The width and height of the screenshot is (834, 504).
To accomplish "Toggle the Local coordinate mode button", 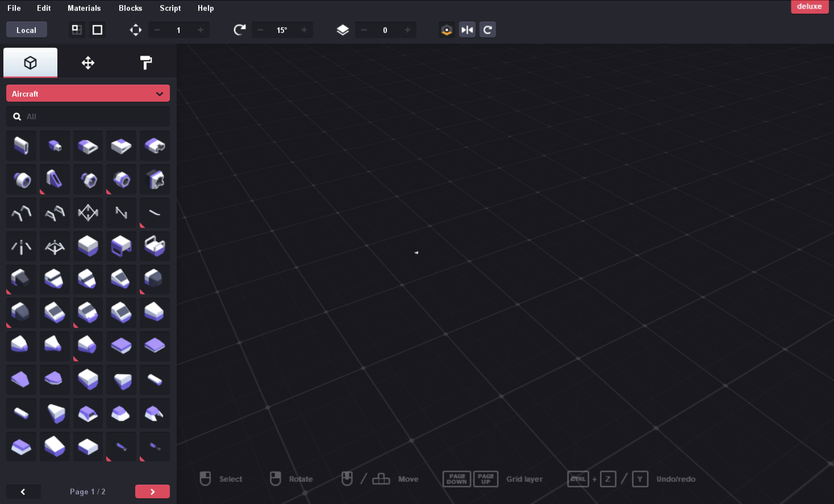I will point(26,30).
